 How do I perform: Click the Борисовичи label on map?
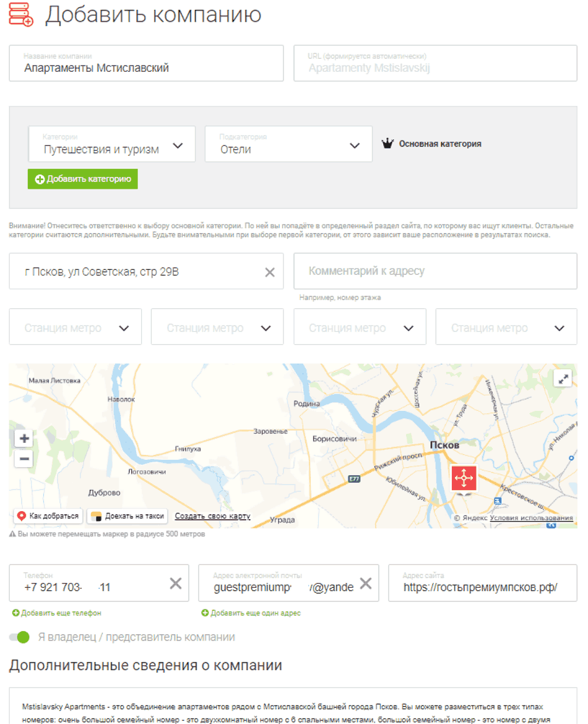[334, 439]
